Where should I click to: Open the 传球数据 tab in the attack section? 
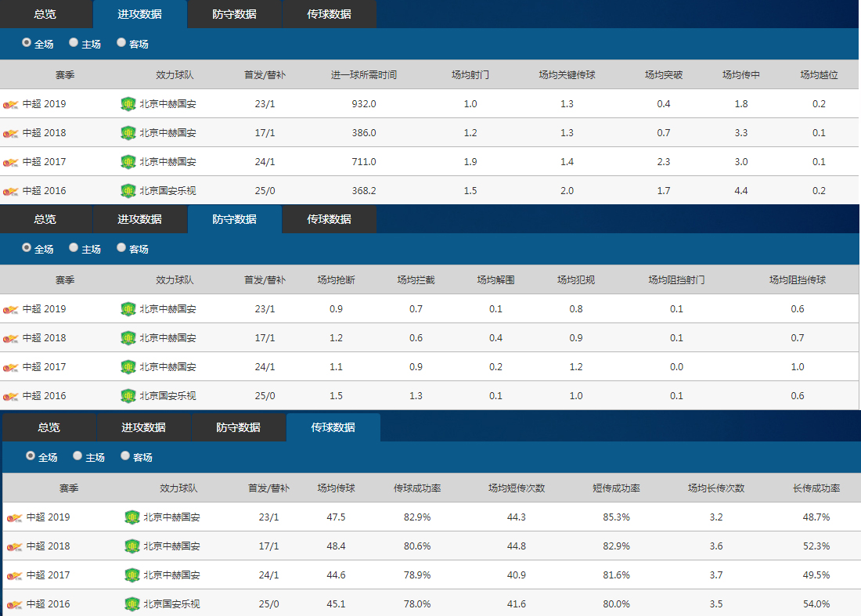click(x=329, y=14)
